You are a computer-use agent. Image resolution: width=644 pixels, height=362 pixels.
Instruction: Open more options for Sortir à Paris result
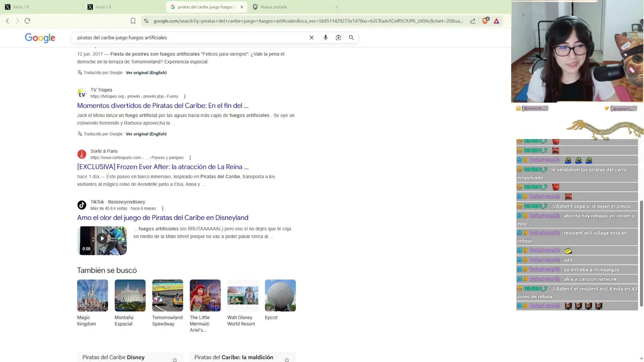[190, 157]
